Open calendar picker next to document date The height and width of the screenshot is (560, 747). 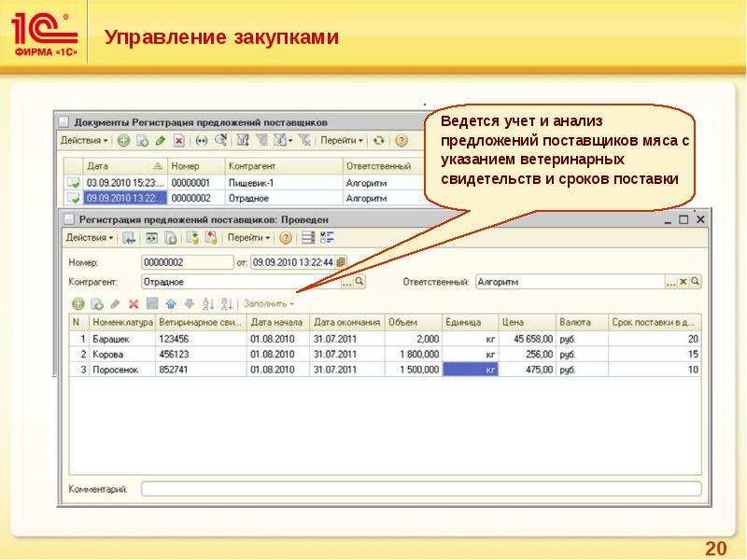[x=341, y=261]
